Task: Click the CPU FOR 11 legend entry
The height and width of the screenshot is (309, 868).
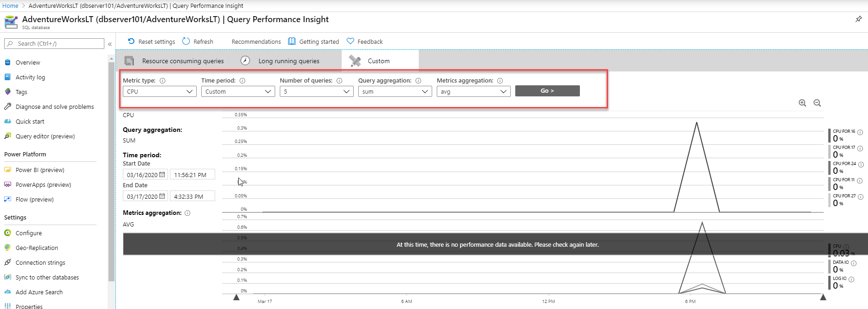Action: (x=845, y=184)
